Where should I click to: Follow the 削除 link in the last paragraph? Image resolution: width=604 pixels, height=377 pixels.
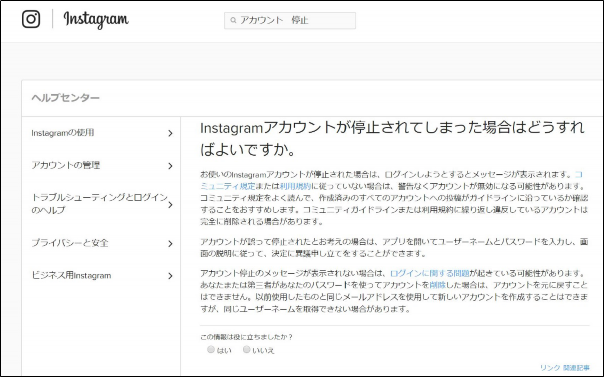tap(438, 285)
